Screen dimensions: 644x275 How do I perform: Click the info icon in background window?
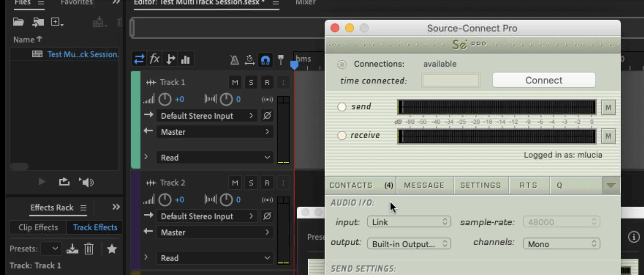point(634,237)
